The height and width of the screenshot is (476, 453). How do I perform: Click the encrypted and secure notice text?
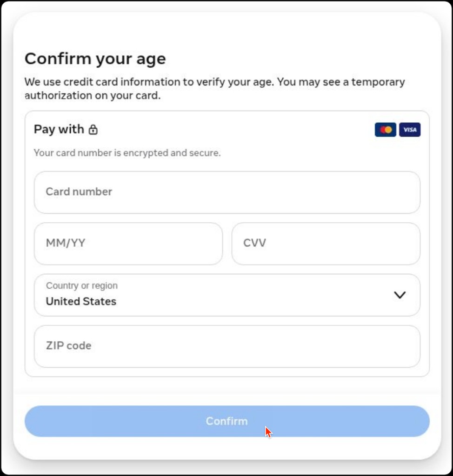(x=127, y=152)
